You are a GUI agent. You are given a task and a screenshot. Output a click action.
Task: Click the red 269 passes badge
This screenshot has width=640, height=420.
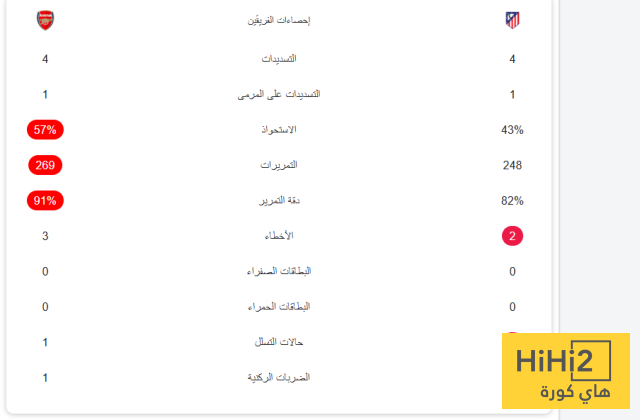45,165
